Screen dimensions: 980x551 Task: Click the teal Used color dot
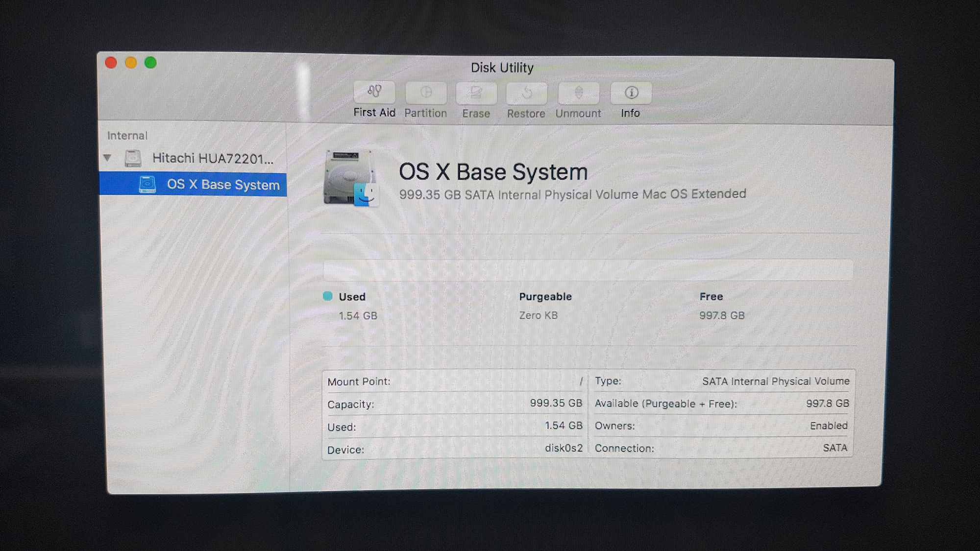coord(328,296)
